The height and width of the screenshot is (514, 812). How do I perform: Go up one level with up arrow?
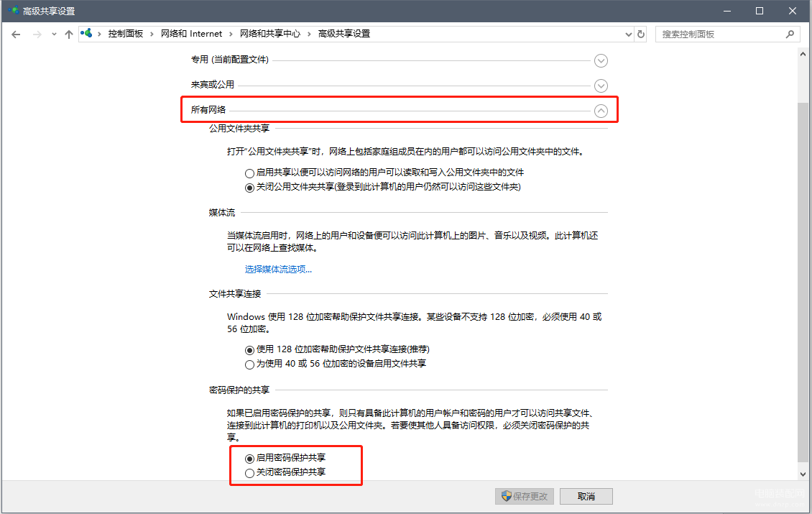[x=69, y=35]
